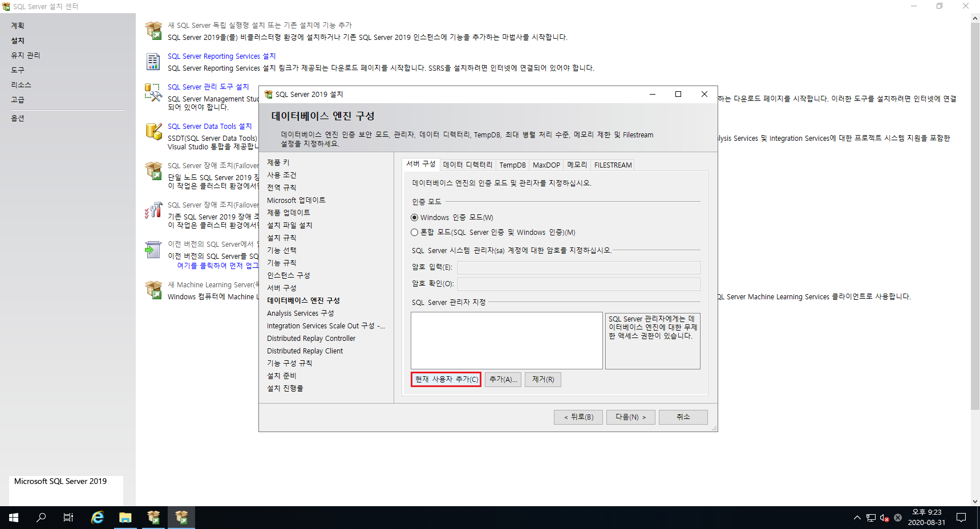The image size is (980, 529).
Task: Switch to the first SQL Server setup taskbar icon
Action: (153, 518)
